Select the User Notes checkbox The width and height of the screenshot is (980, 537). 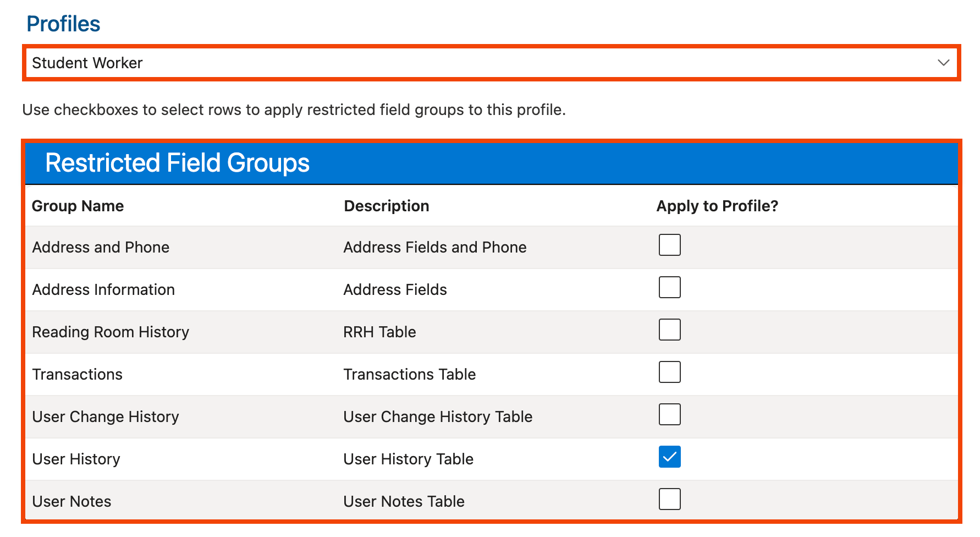669,500
